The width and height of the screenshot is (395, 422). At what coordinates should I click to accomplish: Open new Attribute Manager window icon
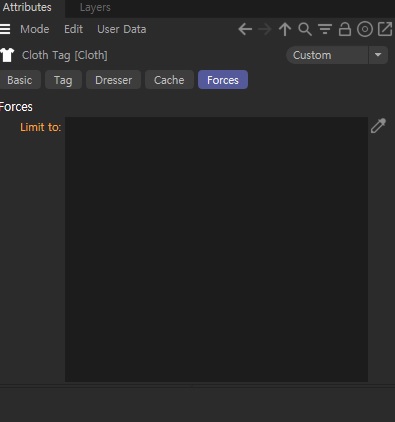pos(385,29)
